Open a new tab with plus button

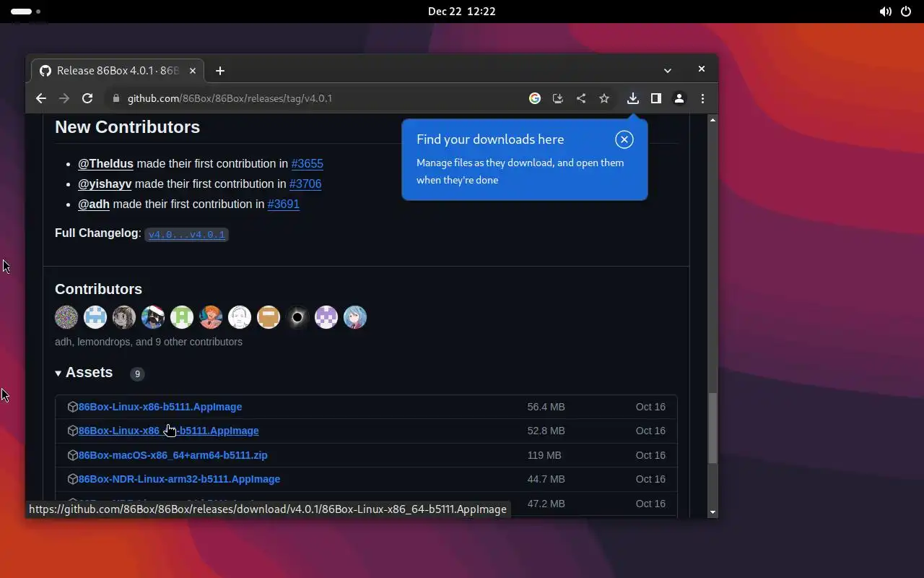coord(220,70)
